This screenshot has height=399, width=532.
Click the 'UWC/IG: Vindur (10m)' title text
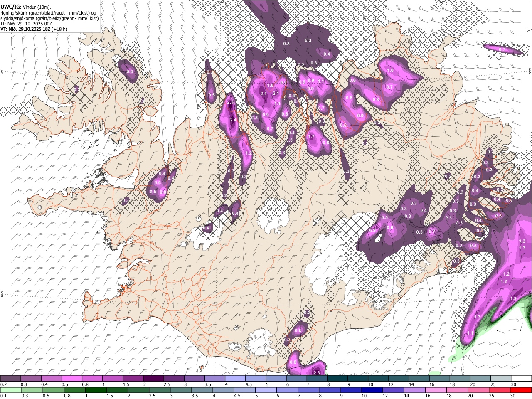pos(26,7)
